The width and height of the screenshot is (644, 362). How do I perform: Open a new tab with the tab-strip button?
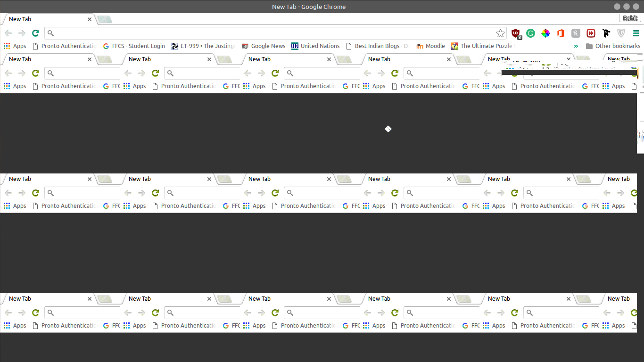tap(105, 19)
